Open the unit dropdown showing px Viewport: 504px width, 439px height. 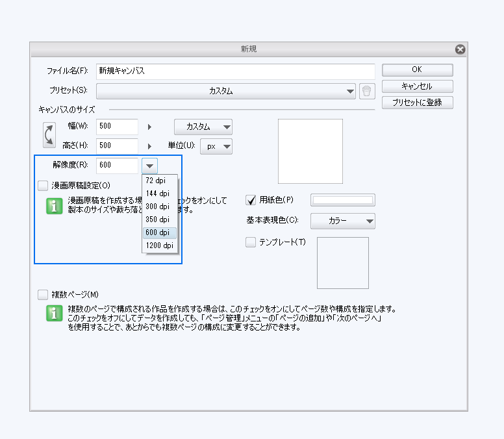pyautogui.click(x=216, y=147)
